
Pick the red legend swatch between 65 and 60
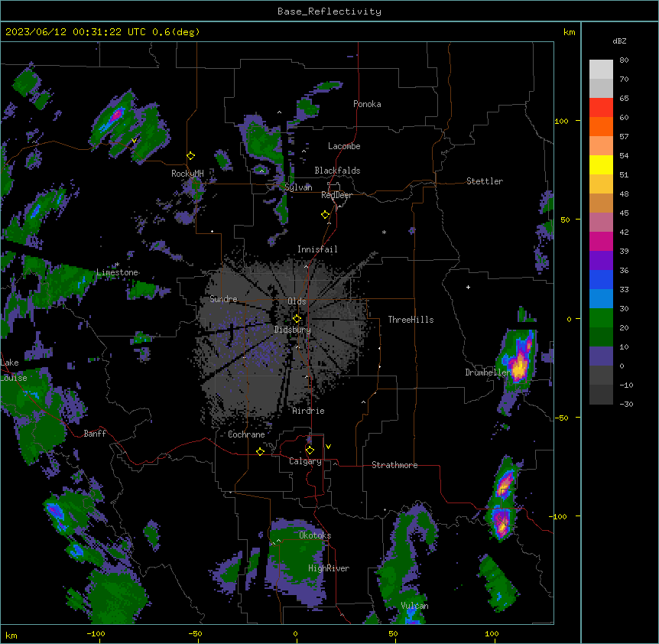coord(601,108)
